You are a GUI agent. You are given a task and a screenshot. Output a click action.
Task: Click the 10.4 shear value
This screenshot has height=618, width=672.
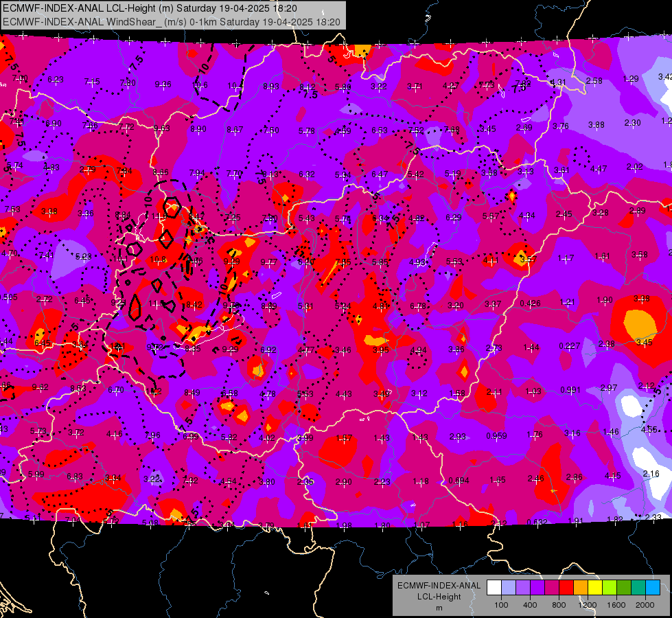[x=235, y=87]
